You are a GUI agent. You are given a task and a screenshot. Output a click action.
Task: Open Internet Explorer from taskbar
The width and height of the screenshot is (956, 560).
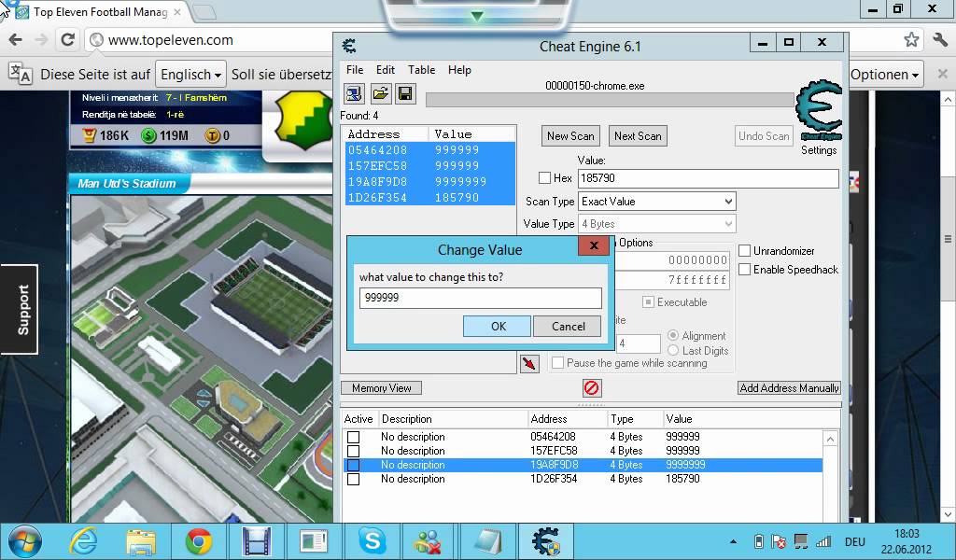(x=83, y=540)
